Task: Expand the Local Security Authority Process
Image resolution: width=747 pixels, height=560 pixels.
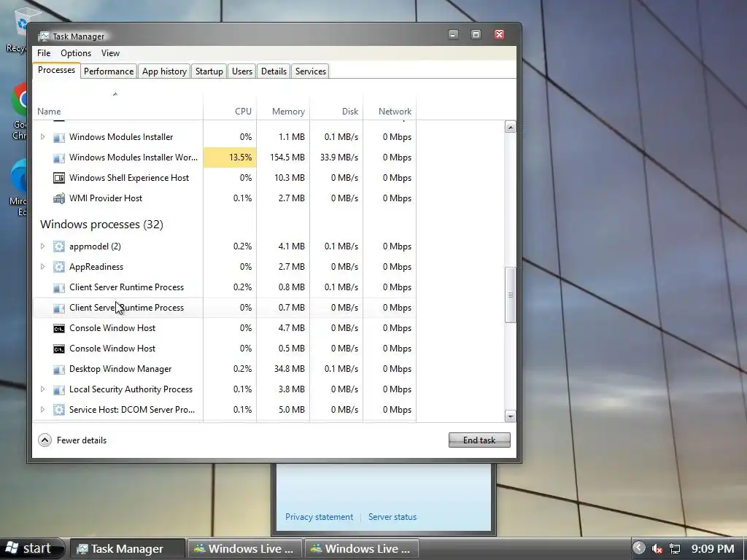Action: point(42,389)
